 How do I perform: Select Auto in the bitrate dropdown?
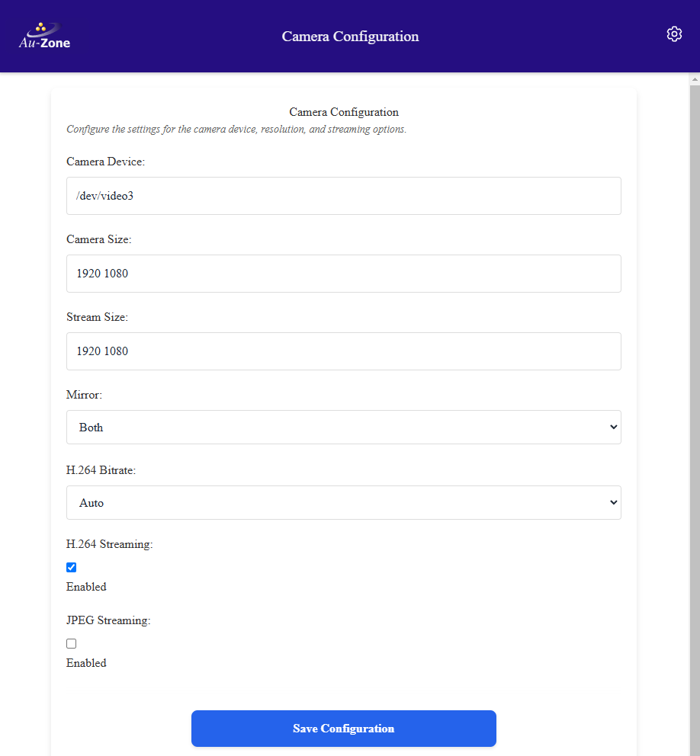(x=343, y=502)
